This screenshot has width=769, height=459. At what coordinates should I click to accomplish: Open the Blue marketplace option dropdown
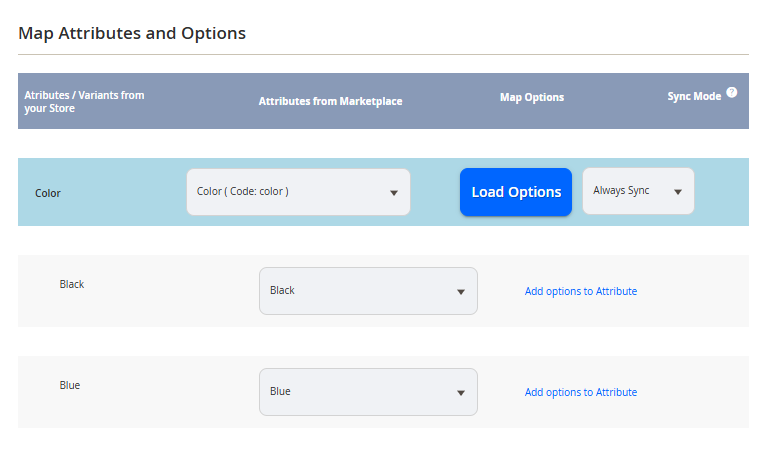tap(368, 392)
